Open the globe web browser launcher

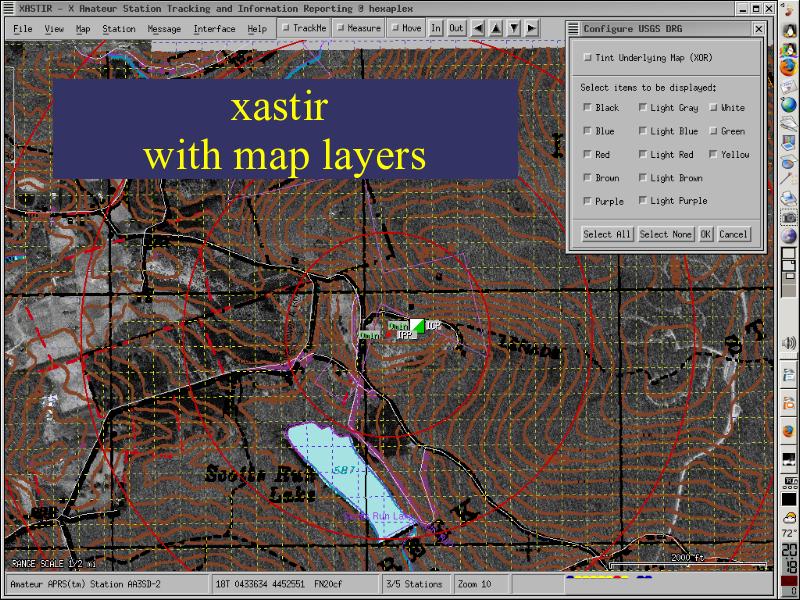[789, 105]
